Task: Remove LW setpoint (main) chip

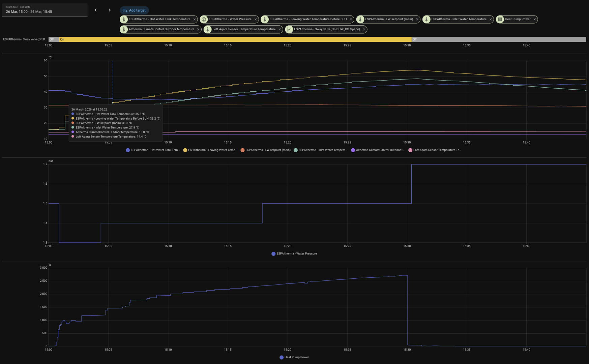Action: click(x=417, y=20)
